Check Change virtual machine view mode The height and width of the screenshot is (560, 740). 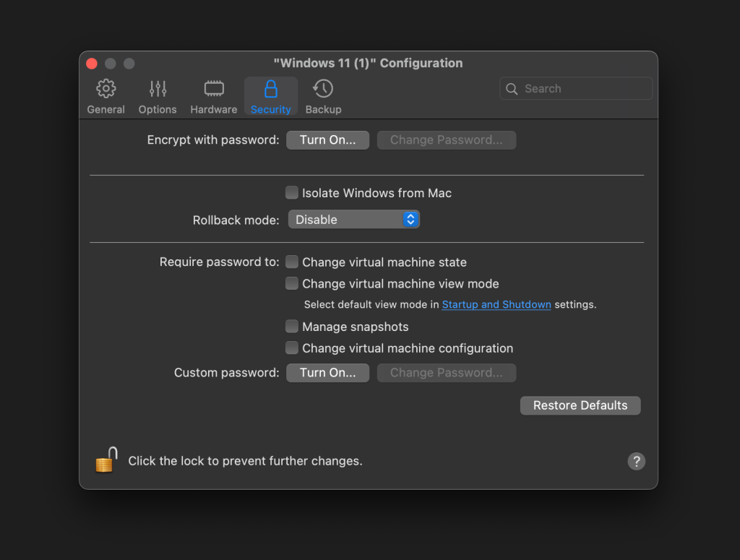(x=292, y=284)
